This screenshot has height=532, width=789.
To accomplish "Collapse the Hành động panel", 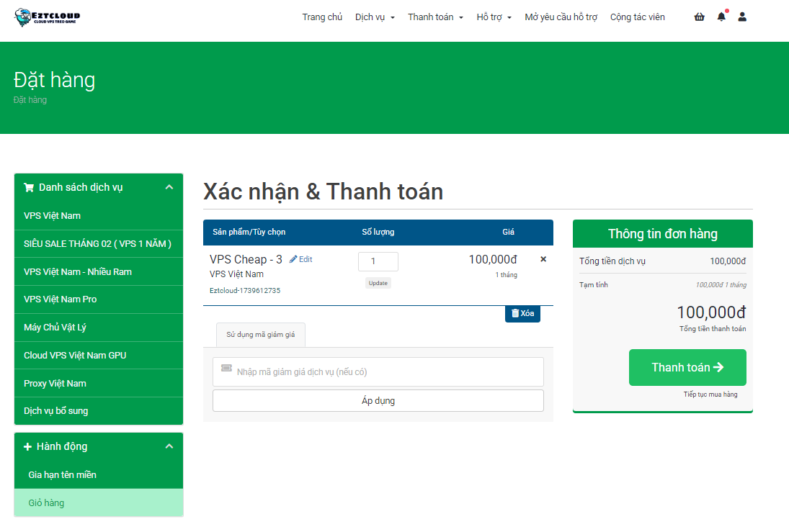I will (169, 446).
